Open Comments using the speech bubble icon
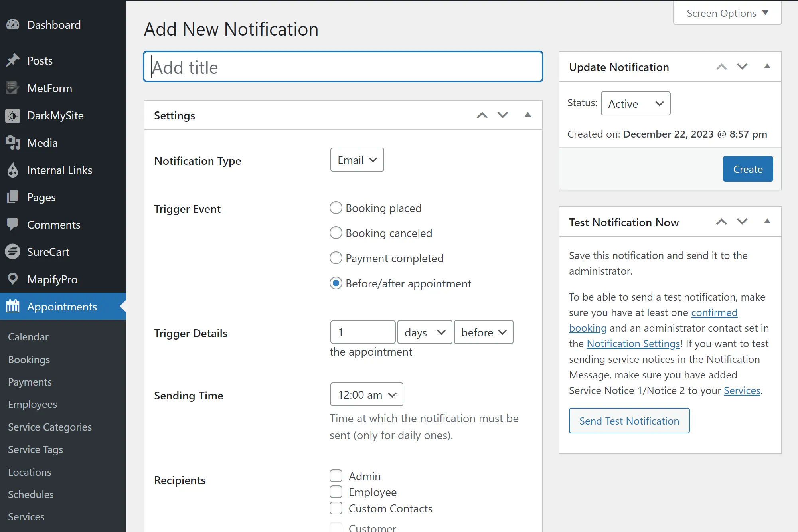 pos(13,225)
